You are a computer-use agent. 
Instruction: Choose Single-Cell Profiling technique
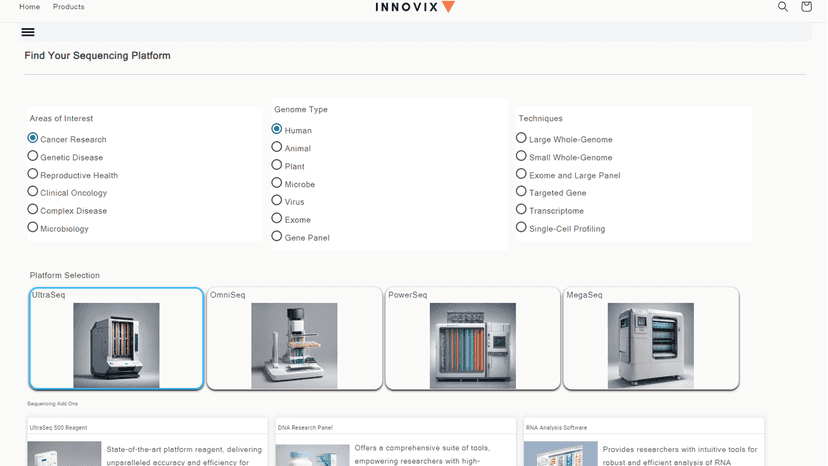(x=521, y=227)
